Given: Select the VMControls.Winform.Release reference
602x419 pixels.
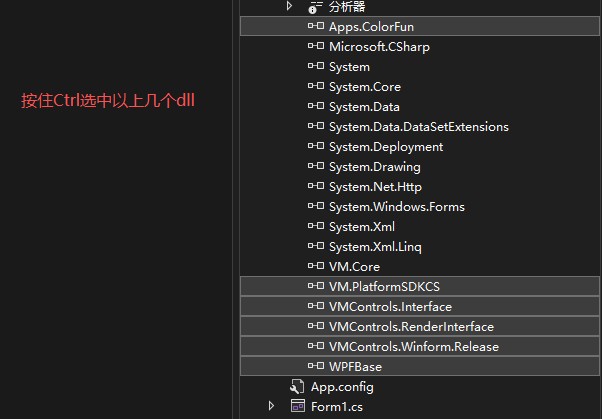Looking at the screenshot, I should pos(413,347).
